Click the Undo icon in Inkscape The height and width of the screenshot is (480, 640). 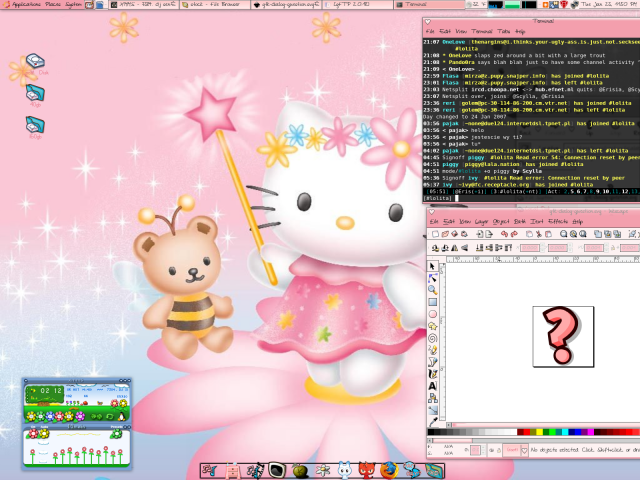coord(504,234)
